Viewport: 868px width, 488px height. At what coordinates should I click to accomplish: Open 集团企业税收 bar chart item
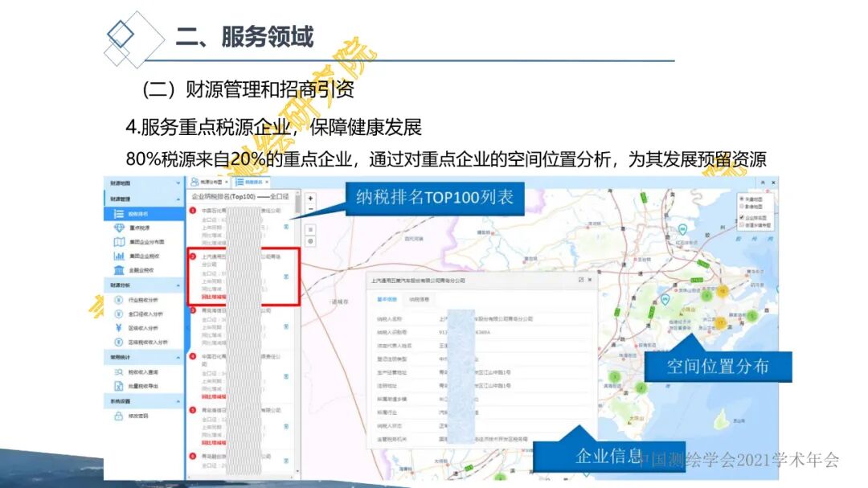click(x=143, y=256)
